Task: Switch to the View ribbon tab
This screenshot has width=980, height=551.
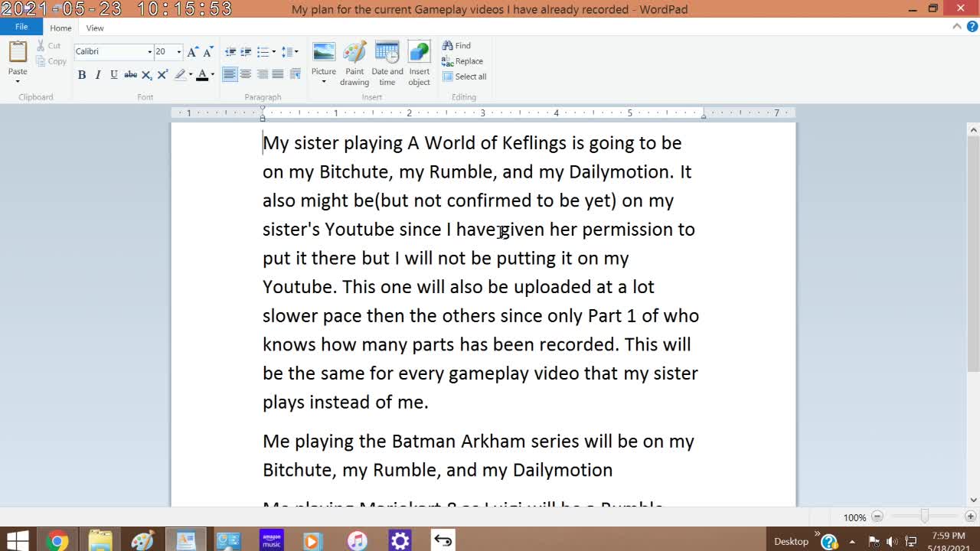Action: coord(95,28)
